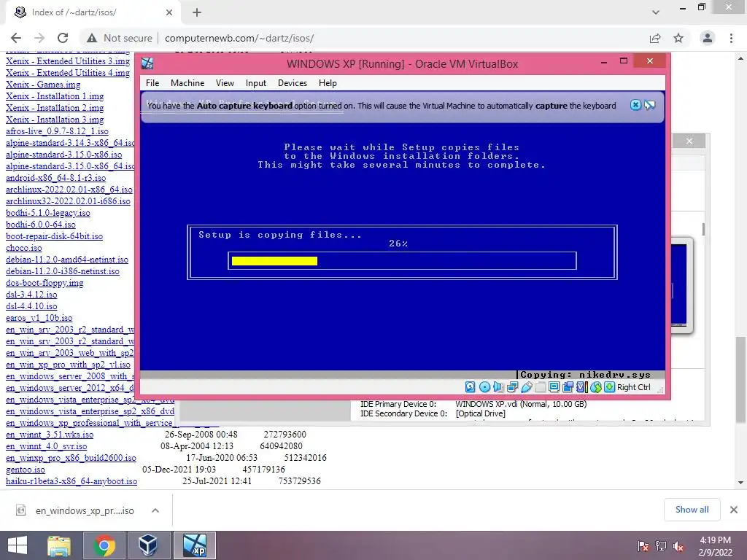Switch to Chrome on the taskbar

click(104, 545)
